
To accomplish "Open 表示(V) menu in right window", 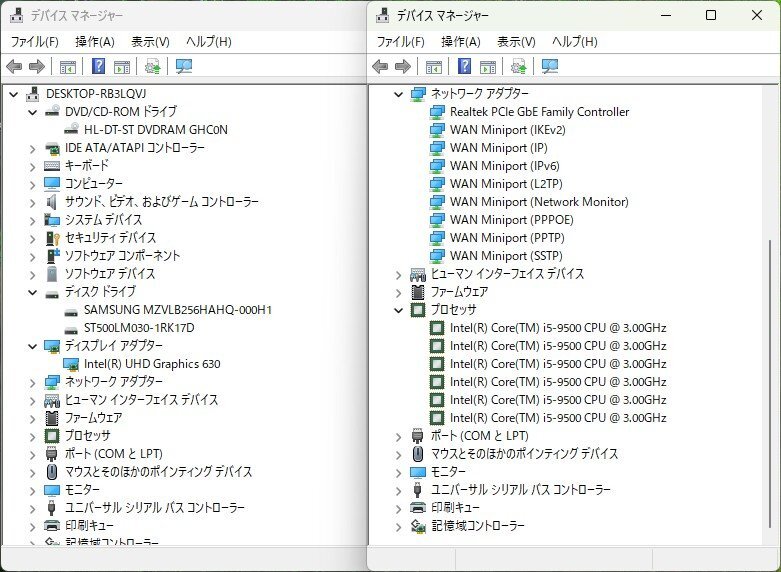I will click(516, 41).
